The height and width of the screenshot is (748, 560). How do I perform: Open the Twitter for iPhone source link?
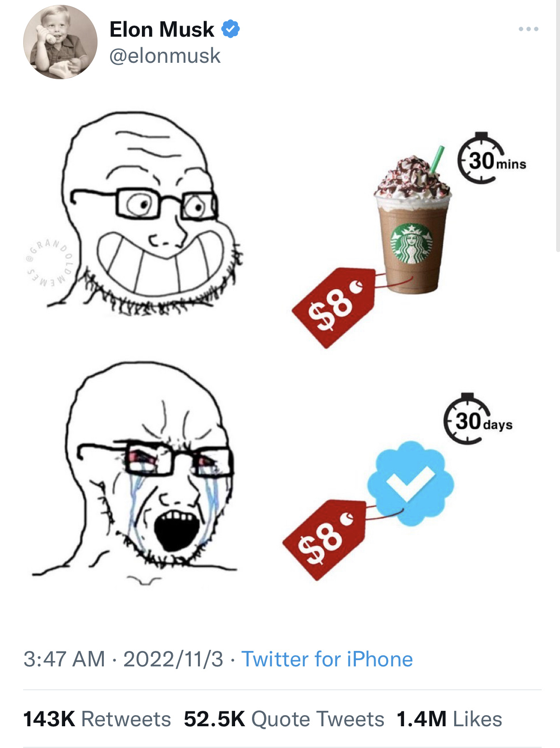click(x=327, y=659)
